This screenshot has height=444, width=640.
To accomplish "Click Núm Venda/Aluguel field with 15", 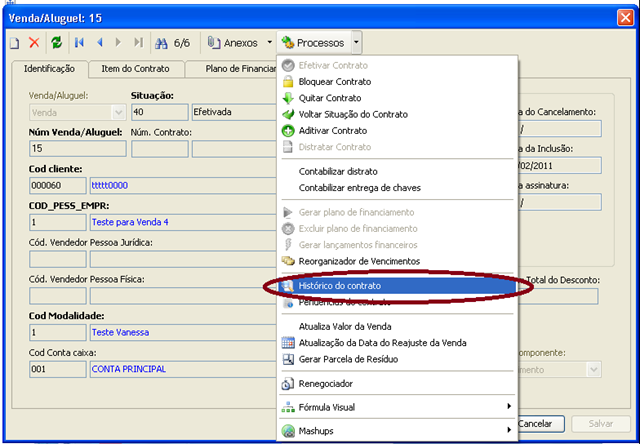I will [x=78, y=149].
